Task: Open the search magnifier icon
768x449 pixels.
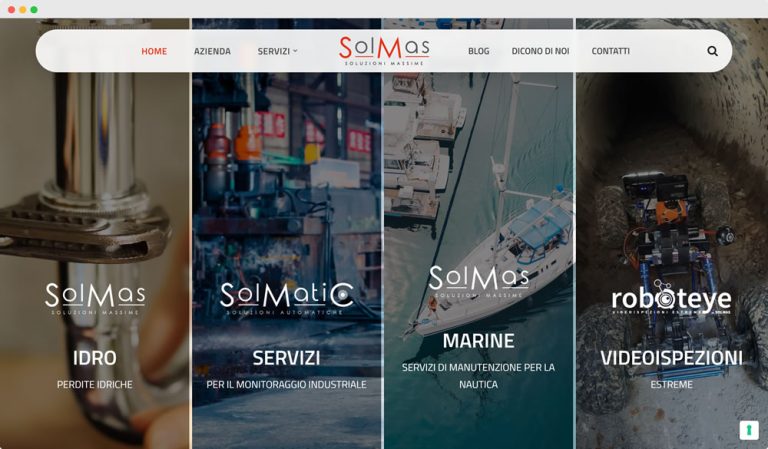Action: click(712, 51)
